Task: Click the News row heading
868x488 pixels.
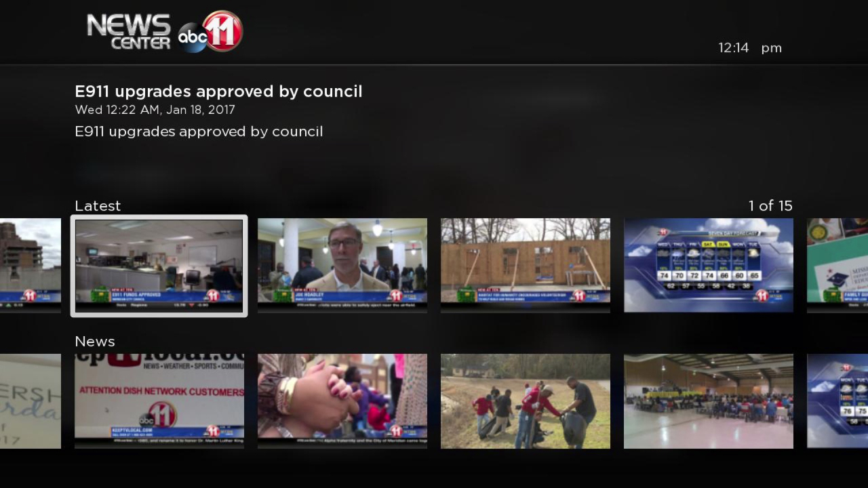Action: pyautogui.click(x=95, y=342)
